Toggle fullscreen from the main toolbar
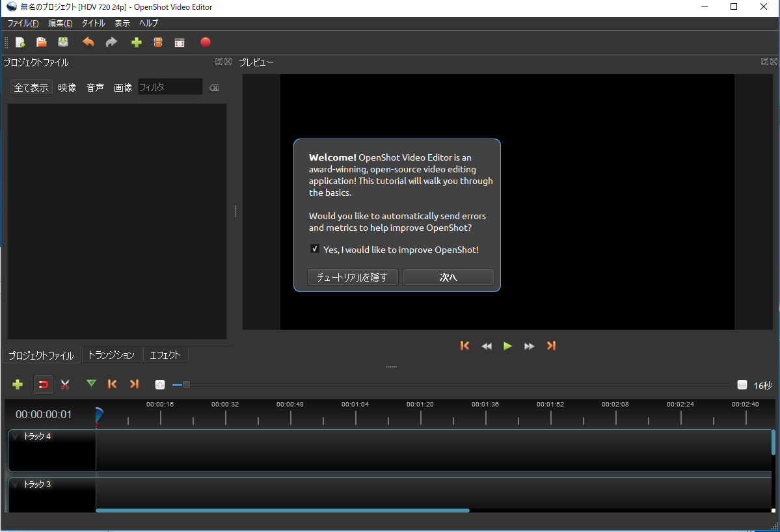Screen dimensions: 780x532 pyautogui.click(x=180, y=42)
